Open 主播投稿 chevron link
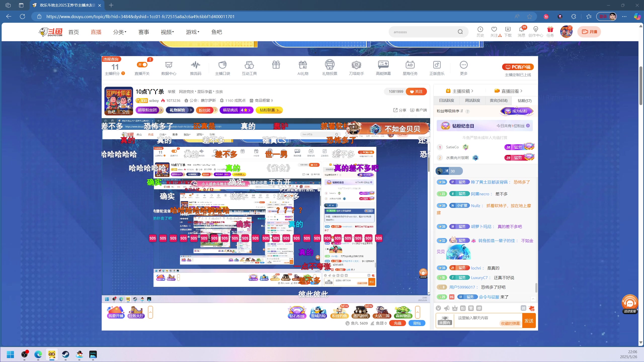The image size is (644, 362). point(459,91)
